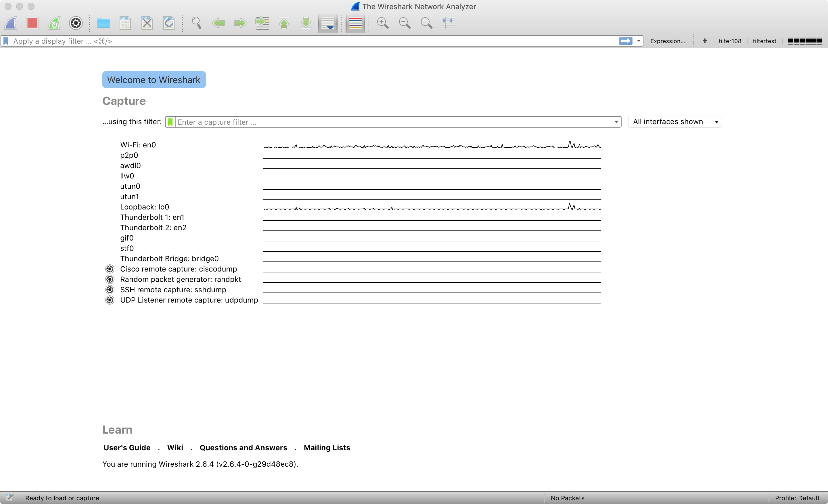The width and height of the screenshot is (828, 504).
Task: Click the capture filter options icon
Action: point(172,122)
